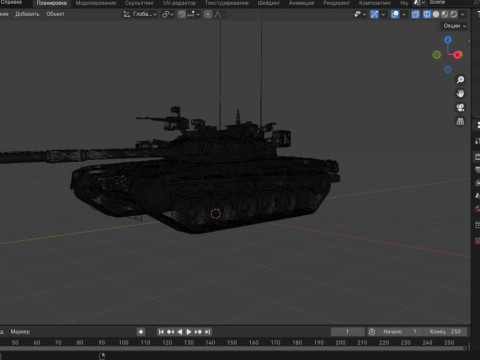Jump to previous keyframe

[x=170, y=332]
